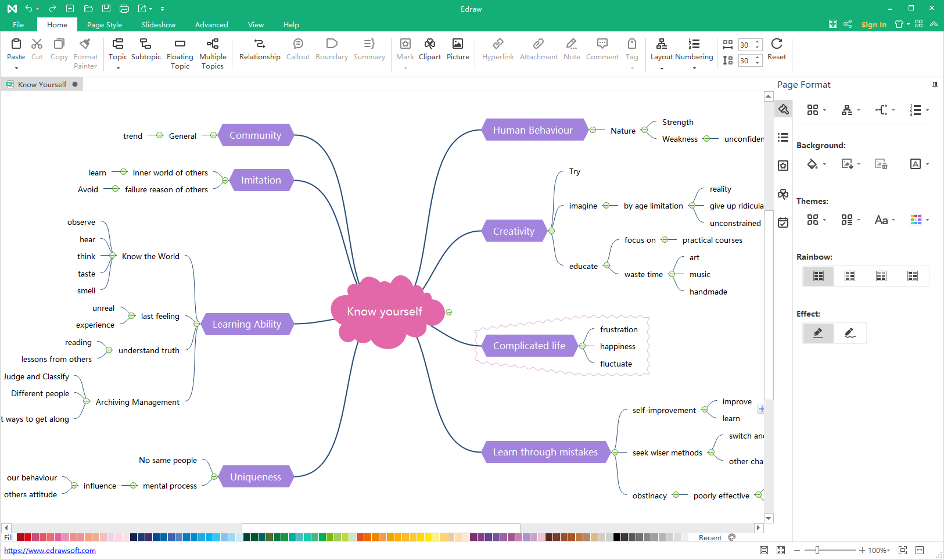The width and height of the screenshot is (944, 560).
Task: Click the Subtopic icon
Action: 146,44
